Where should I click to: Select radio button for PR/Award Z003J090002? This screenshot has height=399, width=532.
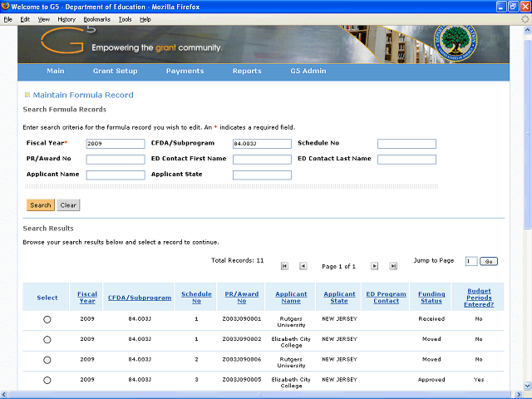pos(47,340)
